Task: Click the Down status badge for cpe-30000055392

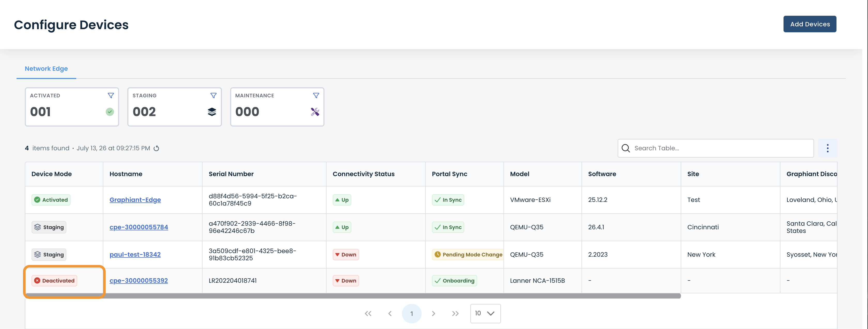Action: coord(346,280)
